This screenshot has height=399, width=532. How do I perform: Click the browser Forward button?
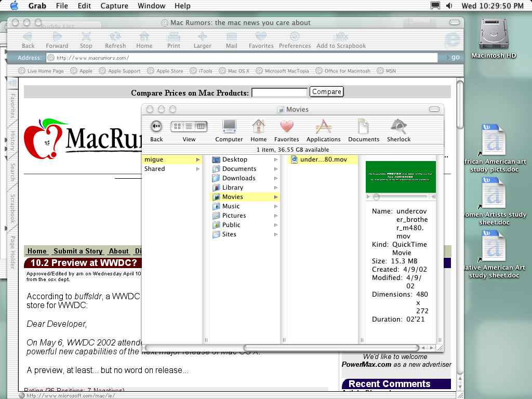click(x=57, y=40)
